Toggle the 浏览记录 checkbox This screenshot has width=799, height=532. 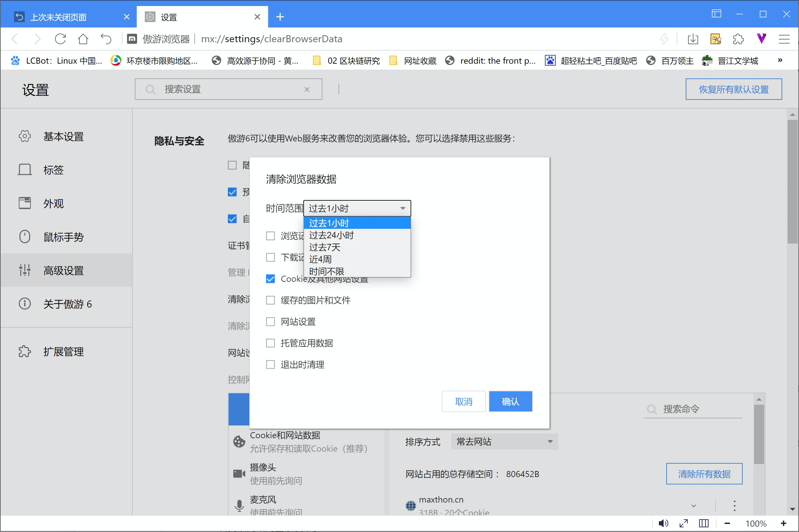[x=270, y=236]
